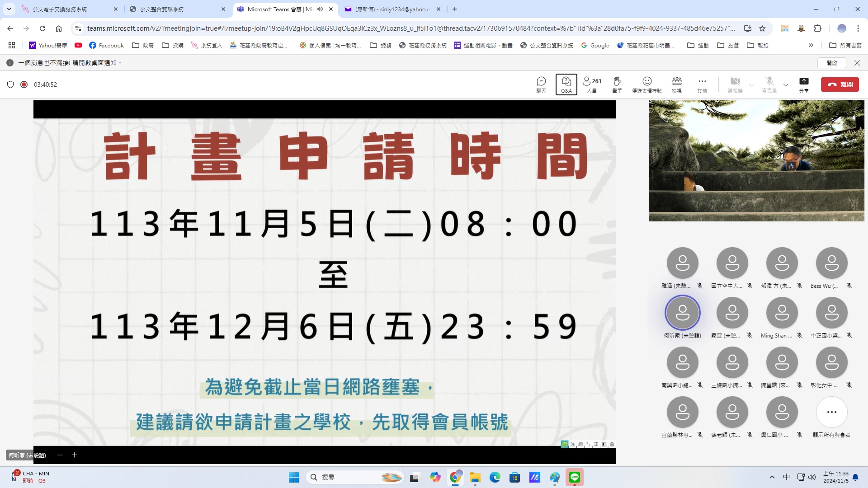Open the meeting view options
The width and height of the screenshot is (868, 488).
click(676, 84)
